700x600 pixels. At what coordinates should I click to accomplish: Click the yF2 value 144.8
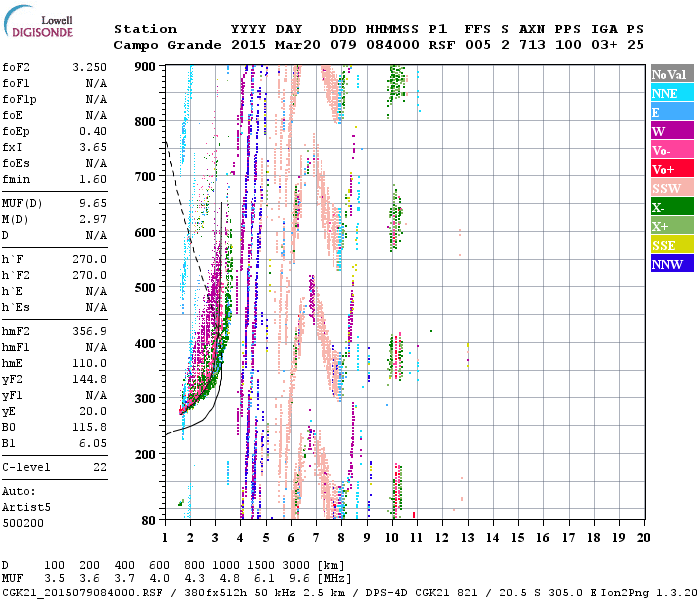click(x=89, y=379)
